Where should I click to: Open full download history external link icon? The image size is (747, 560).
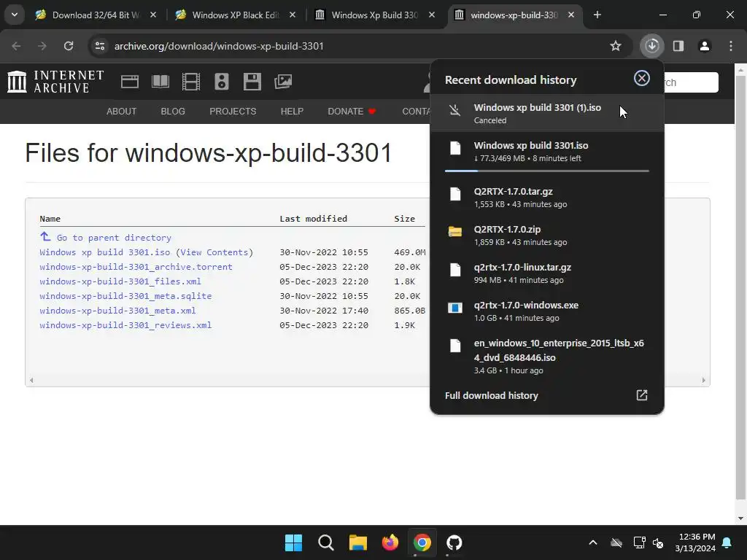tap(642, 395)
